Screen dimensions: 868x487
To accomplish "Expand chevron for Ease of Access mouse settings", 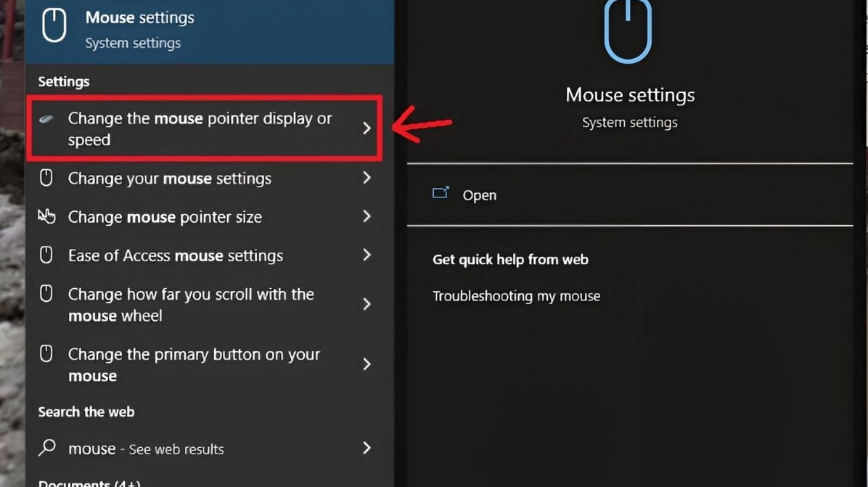I will (x=367, y=255).
